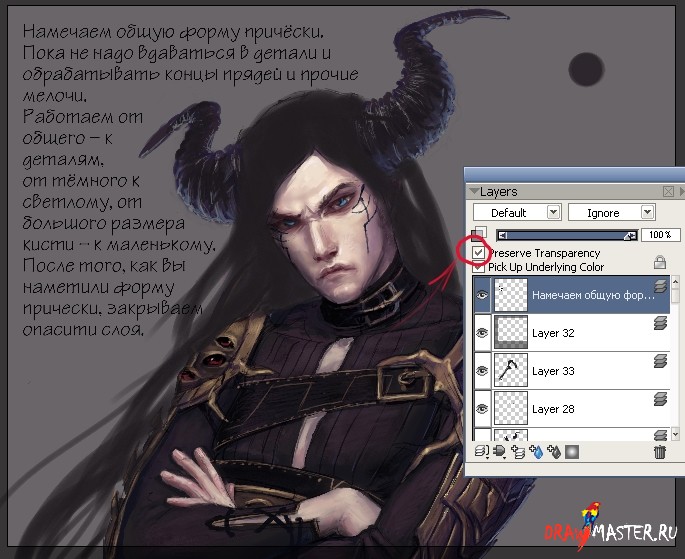This screenshot has width=685, height=559.
Task: Click the layer list scrollbar down arrow
Action: pos(675,434)
